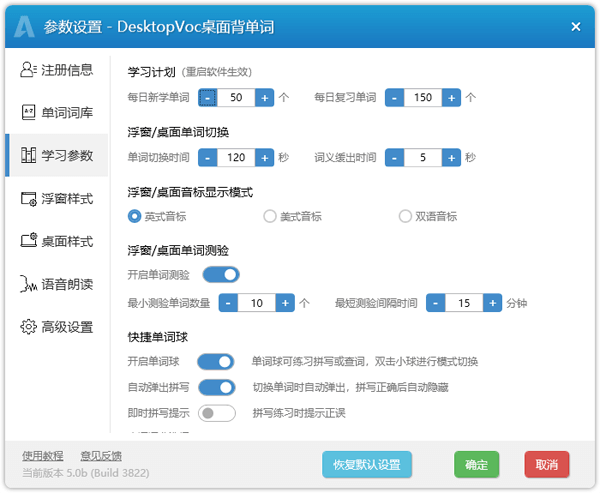Screen dimensions: 600x493
Task: Click the 最短测验间隔时间 value field 15
Action: [x=464, y=303]
